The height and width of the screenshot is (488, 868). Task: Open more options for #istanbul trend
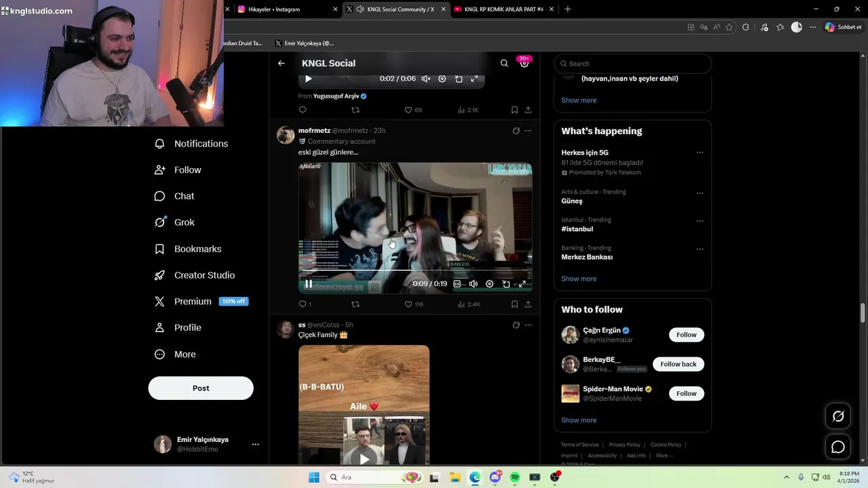(700, 221)
